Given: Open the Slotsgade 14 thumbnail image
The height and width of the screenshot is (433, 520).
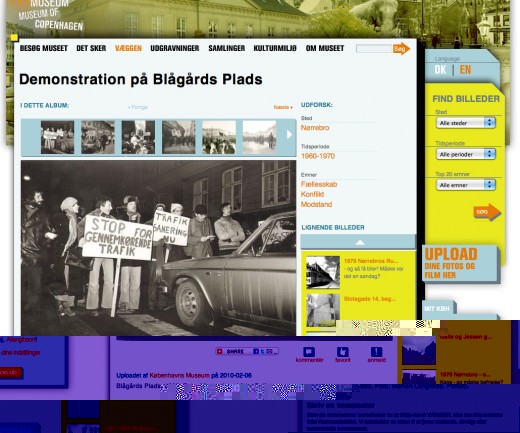Looking at the screenshot, I should [x=323, y=310].
